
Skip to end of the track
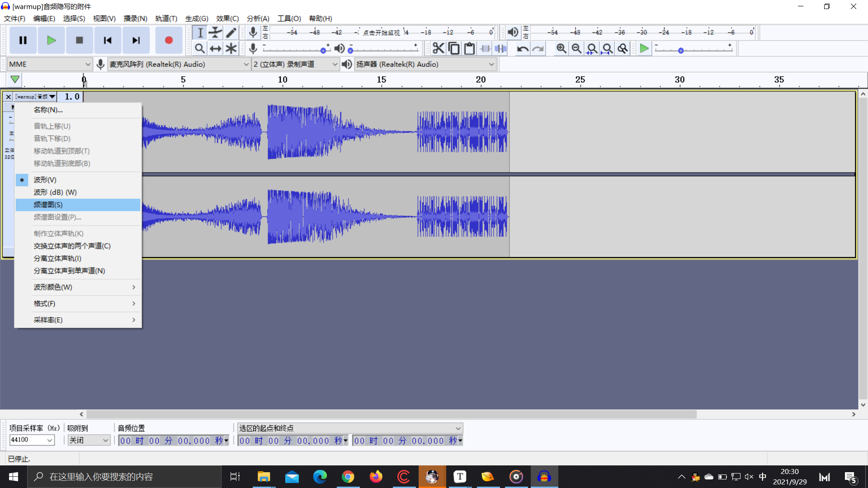point(136,40)
